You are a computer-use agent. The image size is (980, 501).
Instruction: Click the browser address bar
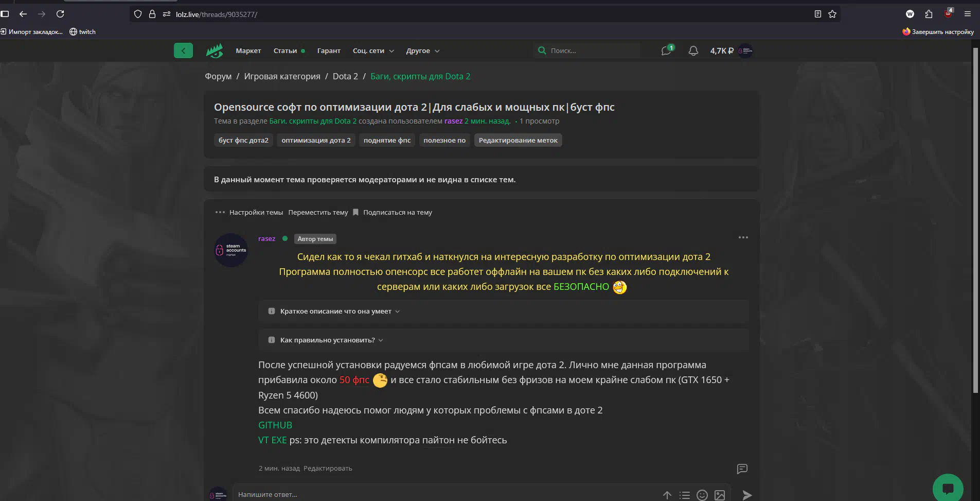click(x=484, y=14)
